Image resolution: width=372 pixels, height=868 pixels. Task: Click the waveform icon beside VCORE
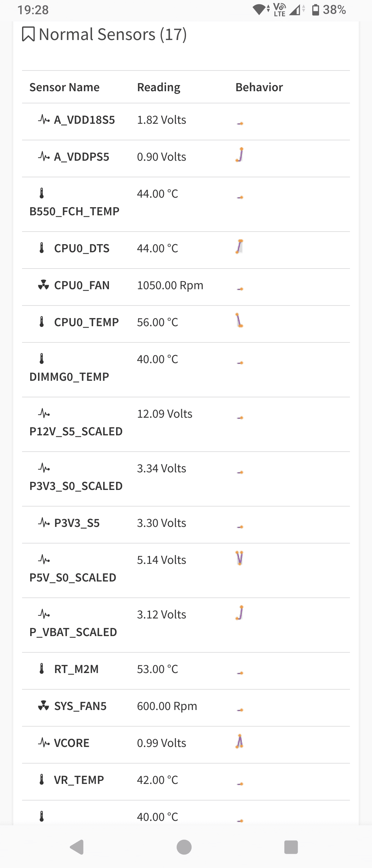(x=44, y=743)
